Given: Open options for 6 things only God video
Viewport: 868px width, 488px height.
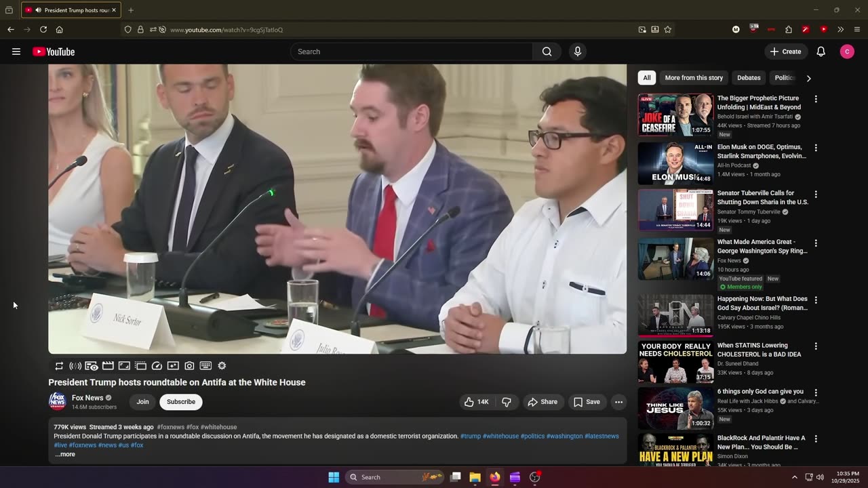Looking at the screenshot, I should (x=816, y=392).
